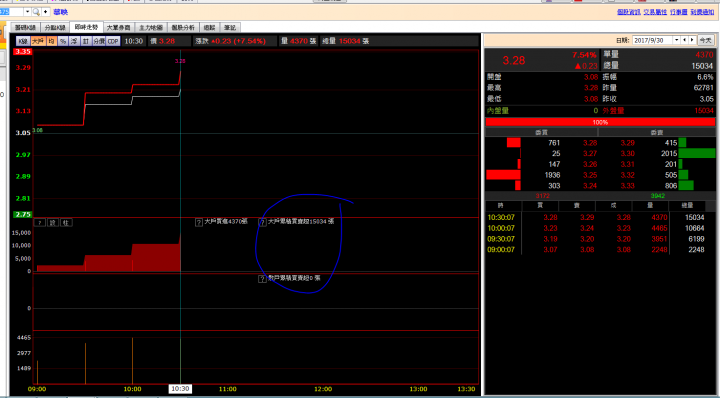Click the magnifier search icon beside stock code
Image resolution: width=720 pixels, height=398 pixels.
pos(36,11)
